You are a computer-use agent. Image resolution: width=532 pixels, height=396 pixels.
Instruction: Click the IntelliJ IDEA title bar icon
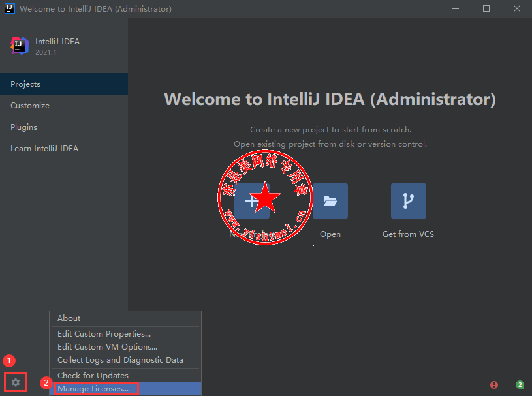tap(9, 9)
